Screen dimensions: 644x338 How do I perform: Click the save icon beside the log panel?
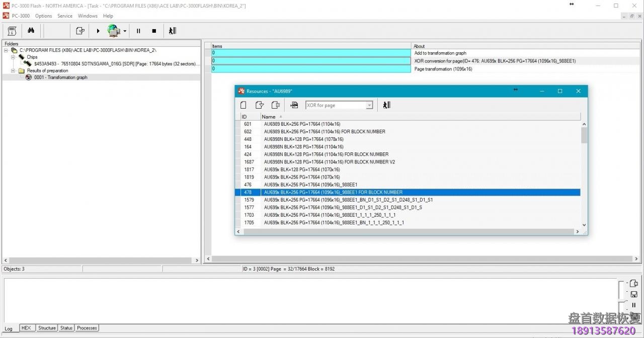[633, 294]
